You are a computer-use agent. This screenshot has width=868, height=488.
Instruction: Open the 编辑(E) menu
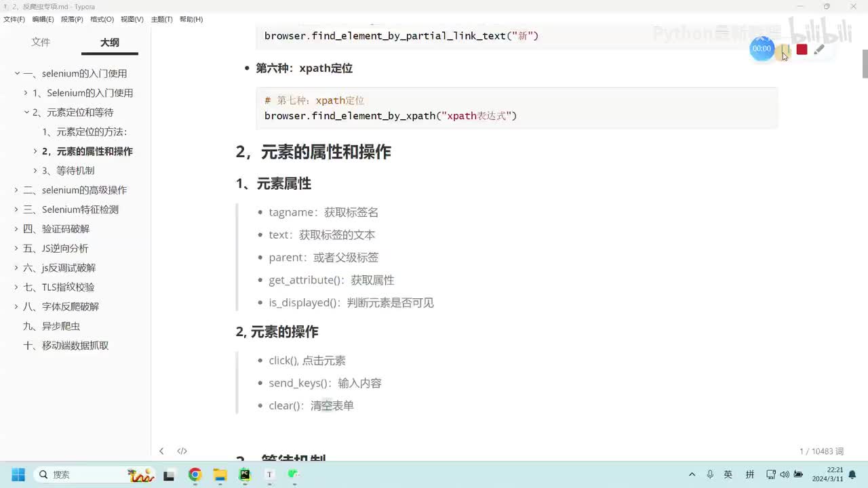(x=43, y=19)
